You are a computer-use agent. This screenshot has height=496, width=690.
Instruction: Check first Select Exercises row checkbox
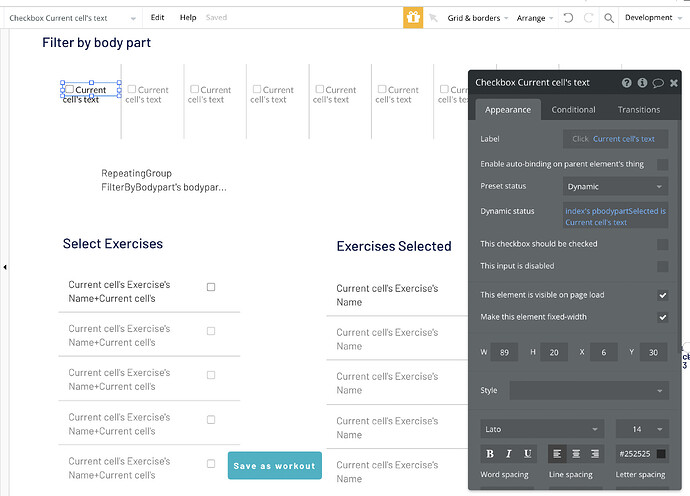211,287
